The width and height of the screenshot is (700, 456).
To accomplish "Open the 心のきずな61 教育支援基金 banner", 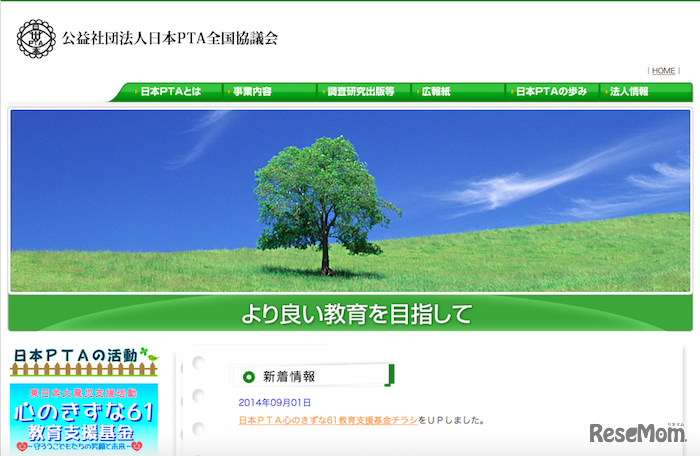I will point(84,420).
